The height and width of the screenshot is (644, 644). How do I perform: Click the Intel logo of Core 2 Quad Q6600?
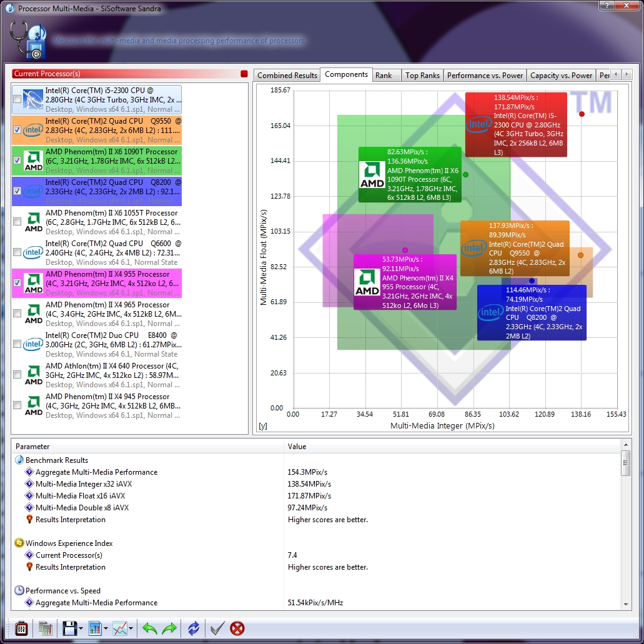33,252
